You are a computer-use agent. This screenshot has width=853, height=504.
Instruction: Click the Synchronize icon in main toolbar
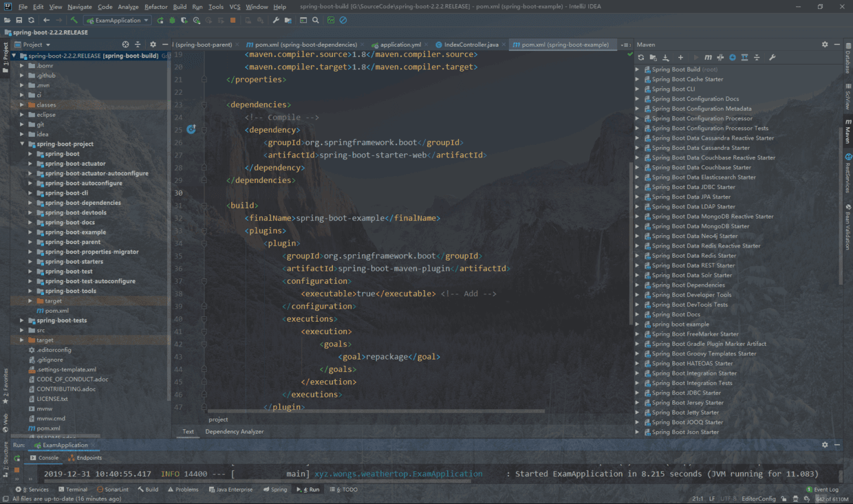click(x=31, y=20)
